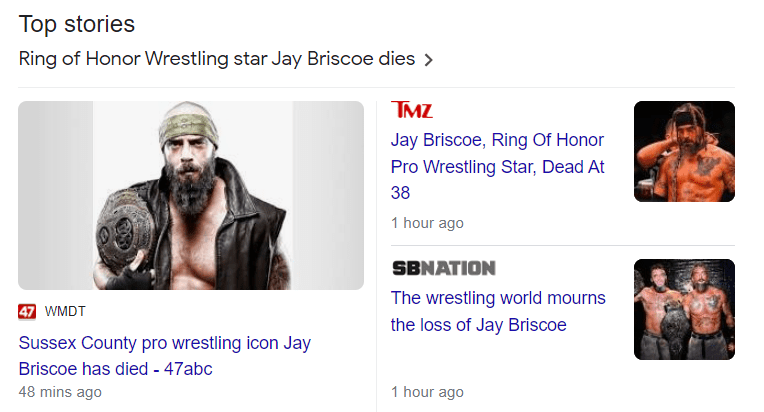Click the WMDT source name label
764x412 pixels.
66,312
